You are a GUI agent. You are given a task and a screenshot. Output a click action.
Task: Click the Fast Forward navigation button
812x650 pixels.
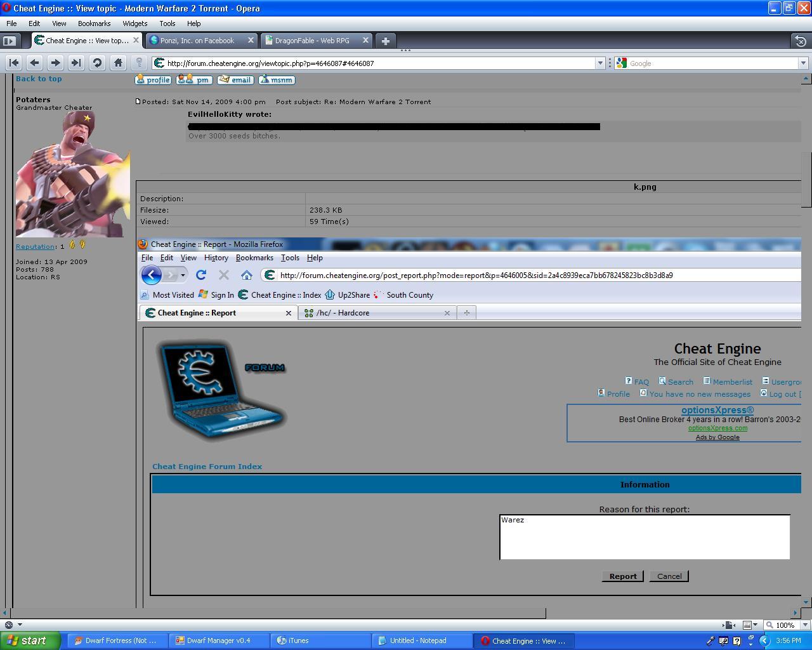[x=76, y=63]
